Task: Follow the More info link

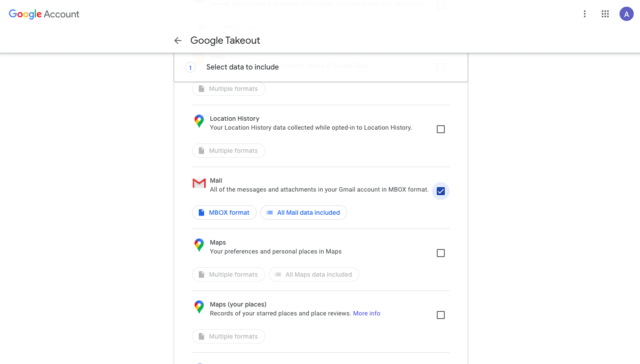Action: tap(366, 313)
